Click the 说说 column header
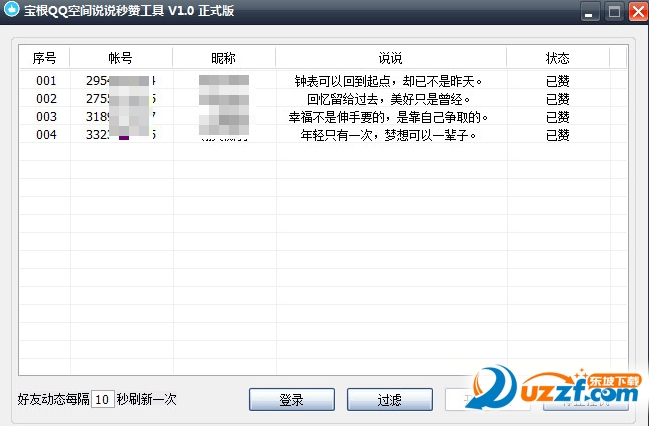 pyautogui.click(x=391, y=57)
